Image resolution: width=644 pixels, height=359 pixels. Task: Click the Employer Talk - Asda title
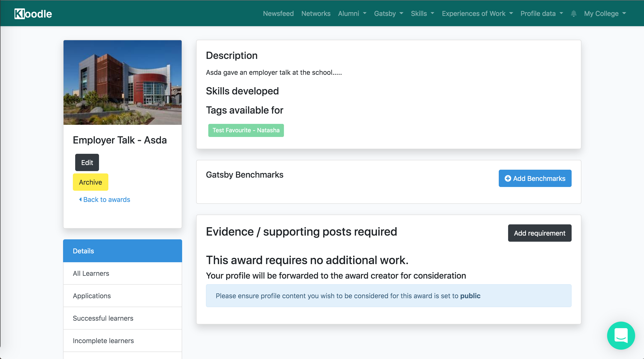[120, 140]
